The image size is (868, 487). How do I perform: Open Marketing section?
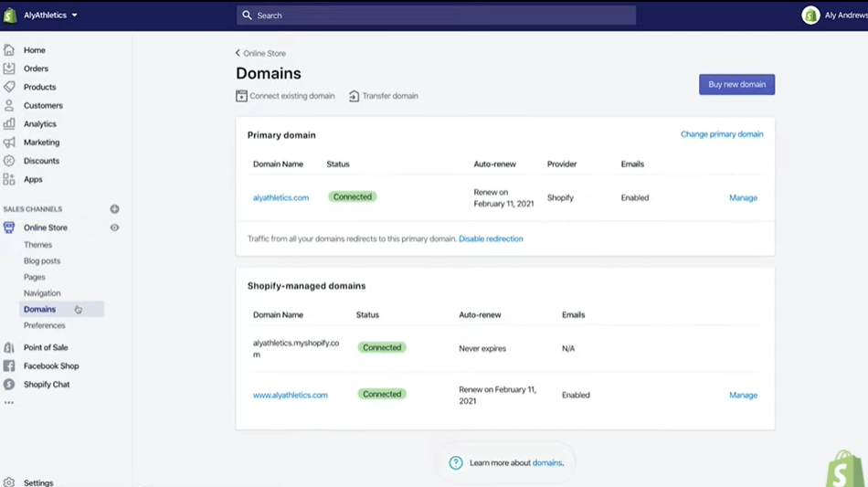[x=41, y=143]
